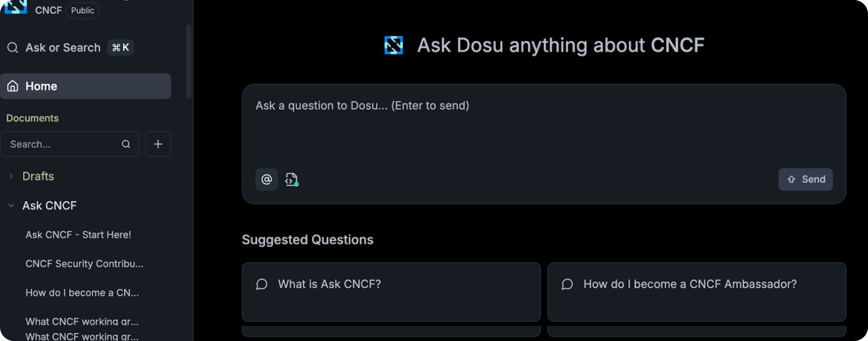Click the Dosu logo next to the page title

point(394,45)
